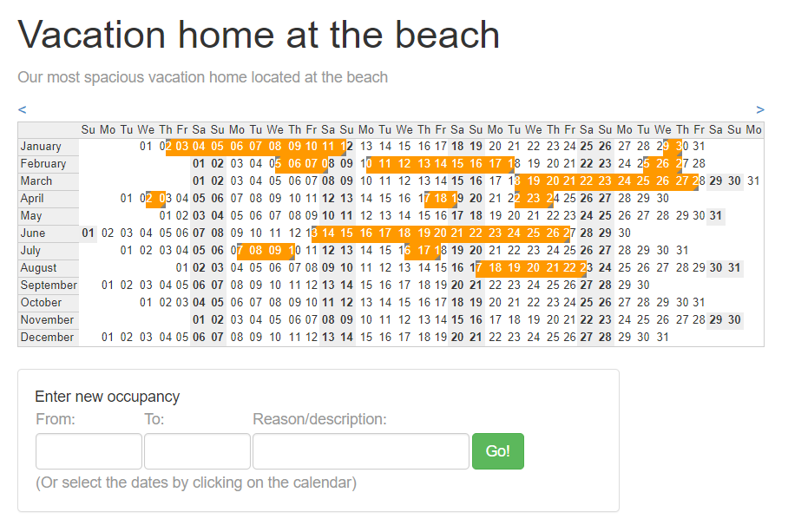
Task: Click the To date input field
Action: pos(198,451)
